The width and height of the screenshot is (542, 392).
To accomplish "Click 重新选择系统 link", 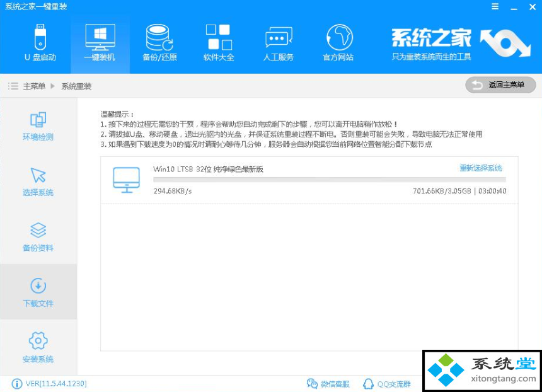I will click(481, 168).
